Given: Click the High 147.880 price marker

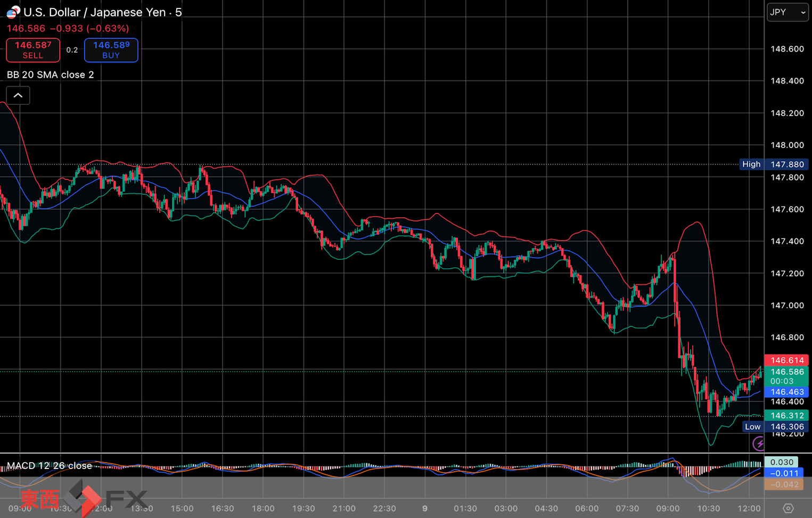Looking at the screenshot, I should coord(774,165).
